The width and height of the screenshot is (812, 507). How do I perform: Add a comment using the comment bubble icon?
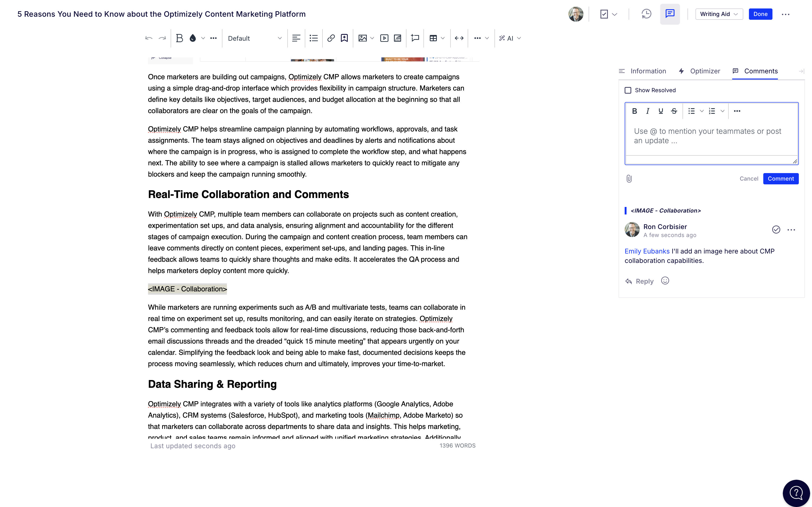[x=415, y=38]
